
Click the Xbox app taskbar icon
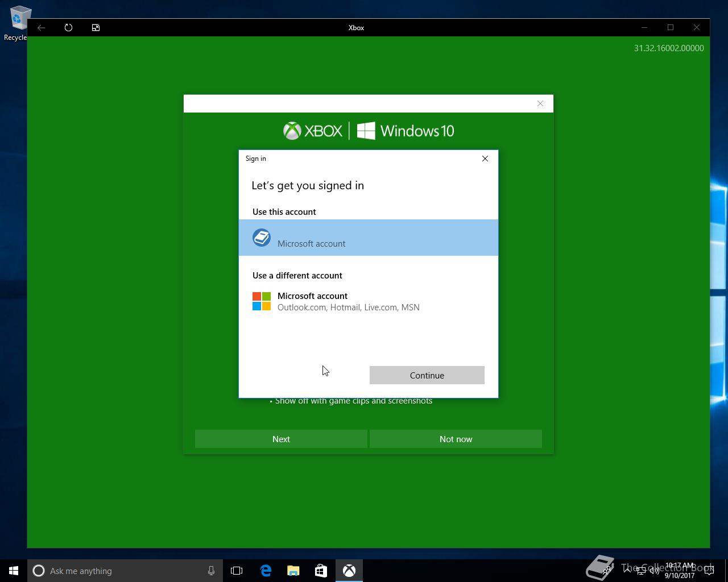pyautogui.click(x=349, y=571)
